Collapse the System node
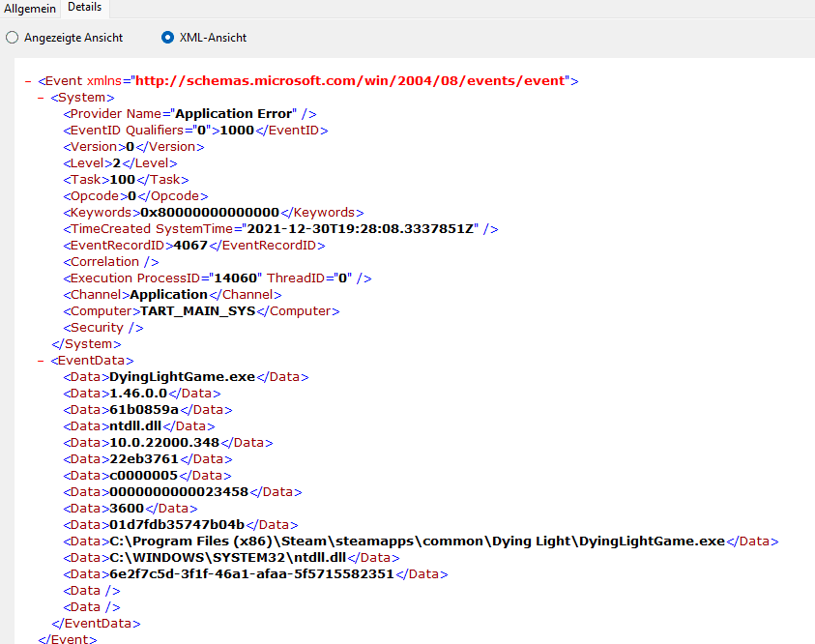Image resolution: width=815 pixels, height=644 pixels. [x=41, y=98]
